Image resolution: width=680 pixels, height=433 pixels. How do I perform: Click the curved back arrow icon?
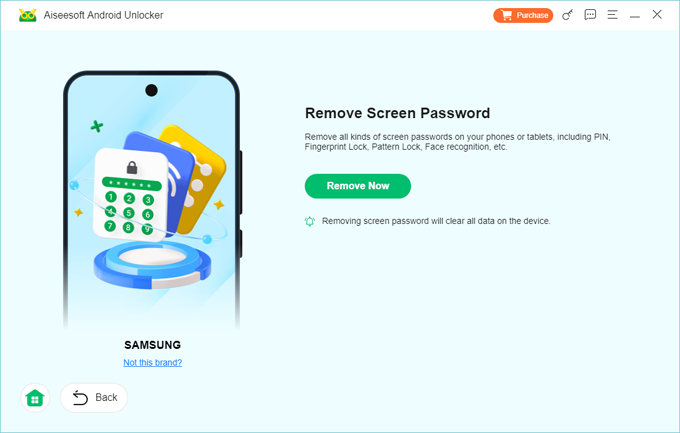coord(80,397)
